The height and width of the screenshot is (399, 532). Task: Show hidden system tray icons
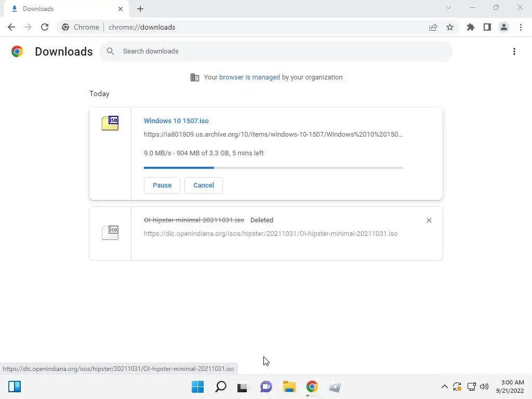[445, 387]
